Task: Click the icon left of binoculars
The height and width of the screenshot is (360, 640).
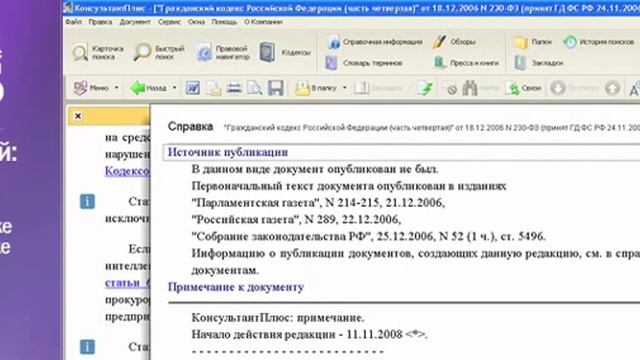Action: (451, 88)
